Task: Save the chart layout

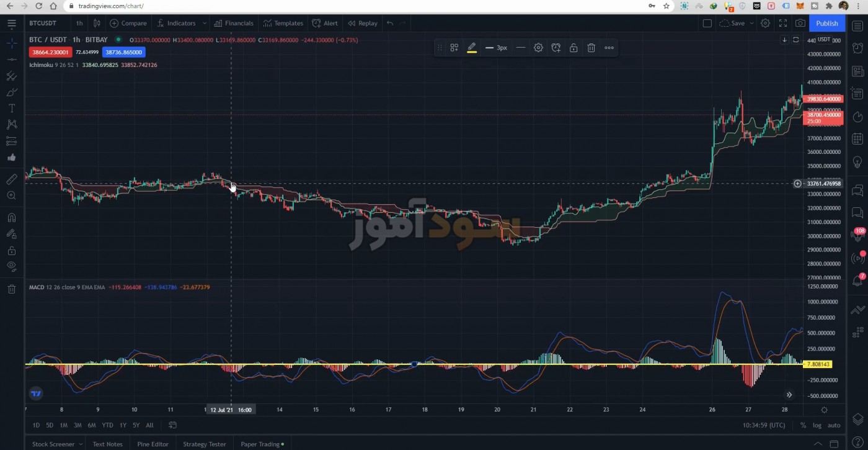Action: coord(732,23)
